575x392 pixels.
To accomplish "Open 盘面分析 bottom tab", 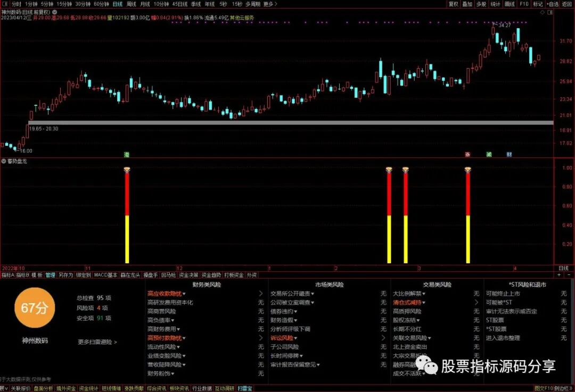I will pos(43,388).
